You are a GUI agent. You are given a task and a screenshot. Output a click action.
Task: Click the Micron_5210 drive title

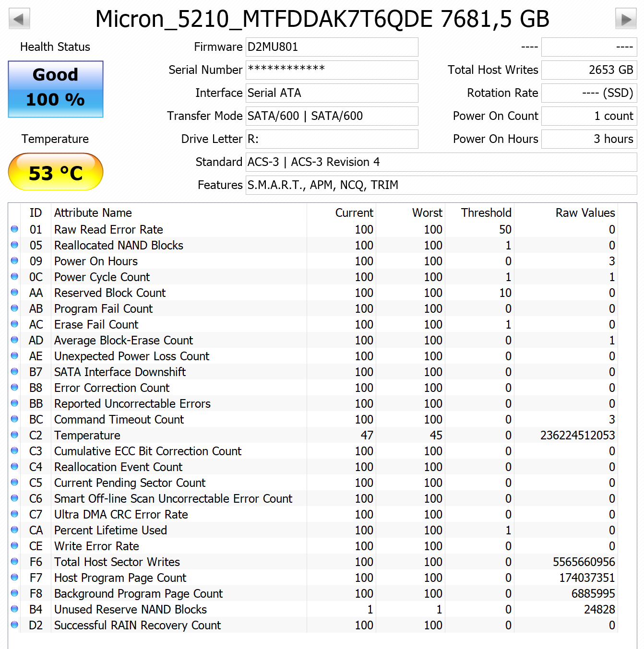(x=322, y=19)
